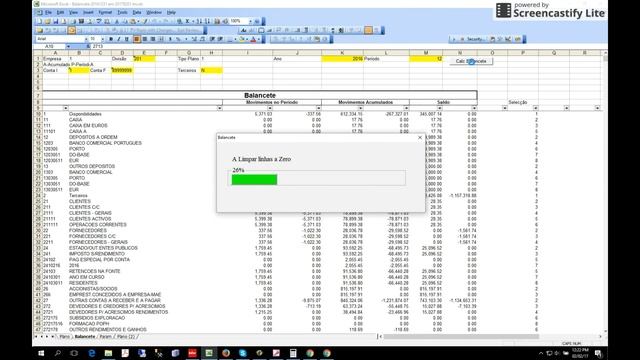
Task: Click the Sort Descending icon
Action: pos(207,21)
